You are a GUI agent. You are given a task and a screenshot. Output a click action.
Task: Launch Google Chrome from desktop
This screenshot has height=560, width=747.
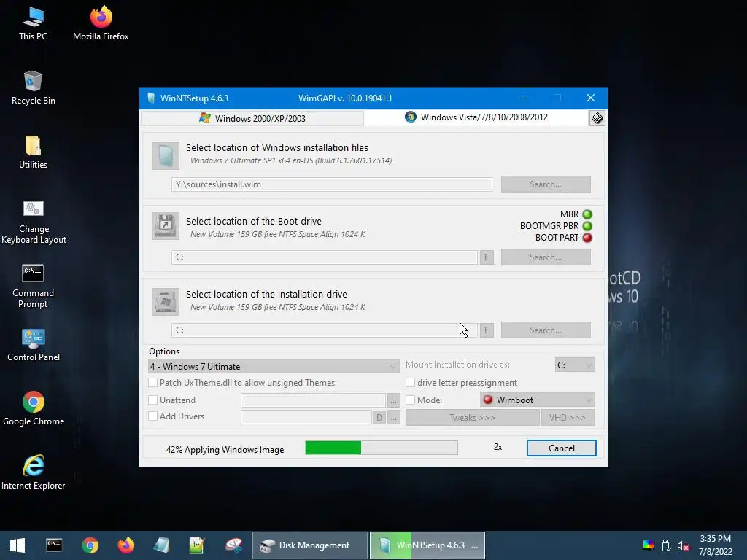point(34,408)
